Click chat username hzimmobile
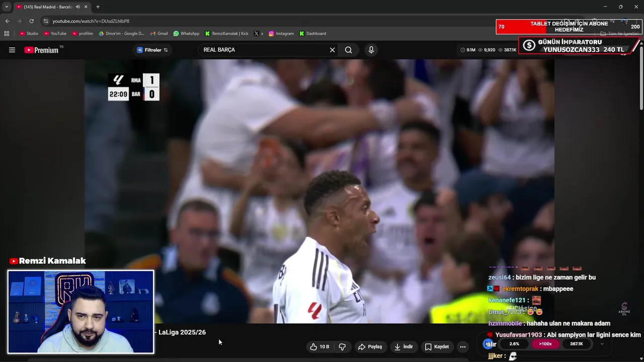Viewport: 644px width, 362px height. pos(505,324)
